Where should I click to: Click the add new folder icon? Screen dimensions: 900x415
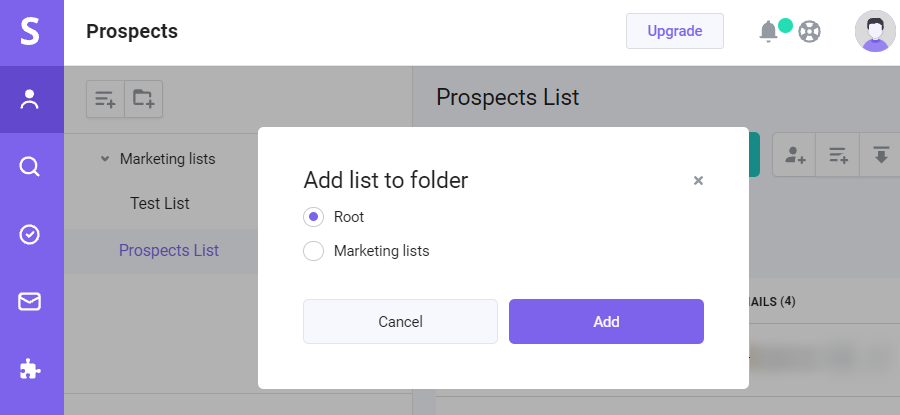click(x=143, y=99)
